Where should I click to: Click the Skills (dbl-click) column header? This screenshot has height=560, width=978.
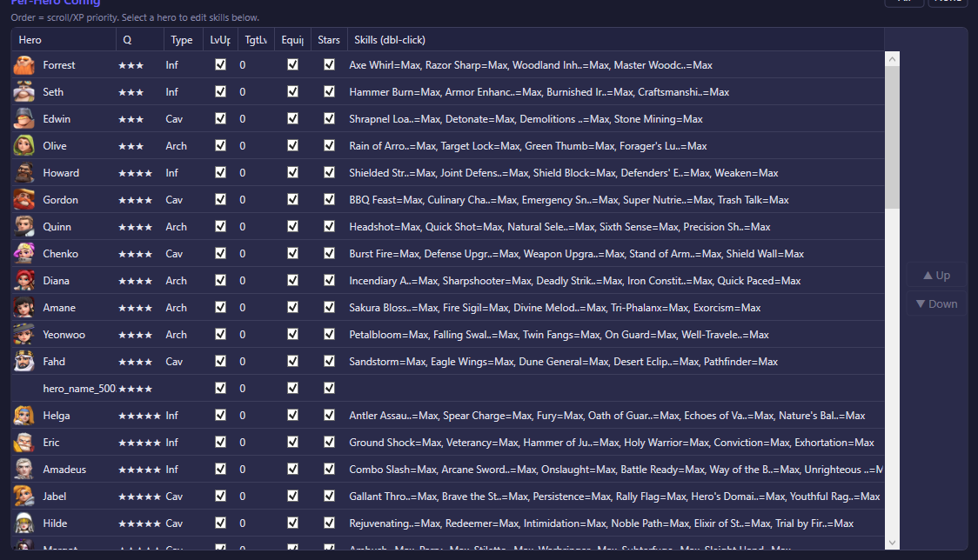point(616,40)
